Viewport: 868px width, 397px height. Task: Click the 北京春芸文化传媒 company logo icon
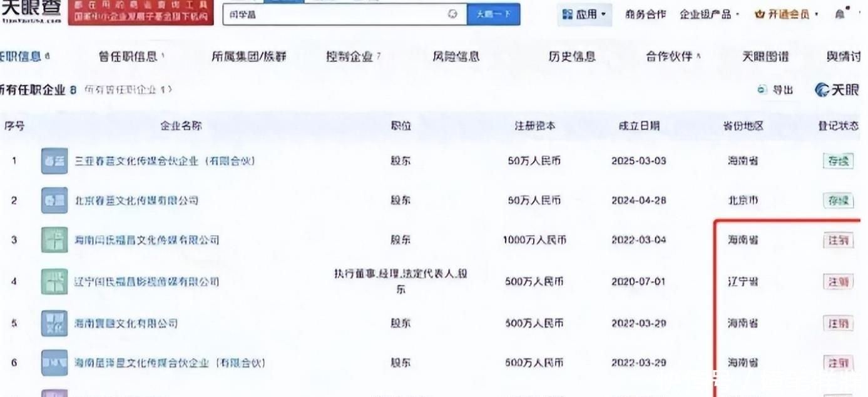[x=54, y=201]
